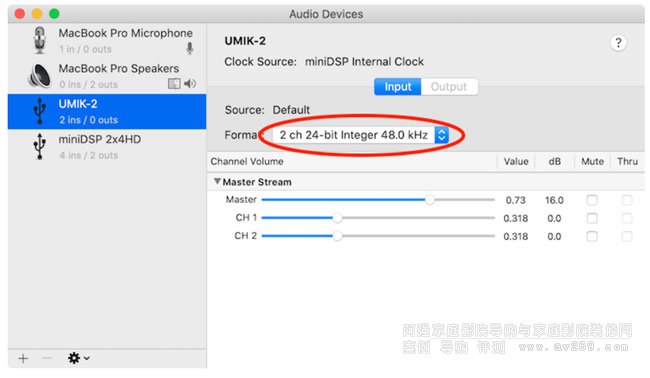The height and width of the screenshot is (378, 650).
Task: Mute channel CH 1
Action: pos(592,218)
